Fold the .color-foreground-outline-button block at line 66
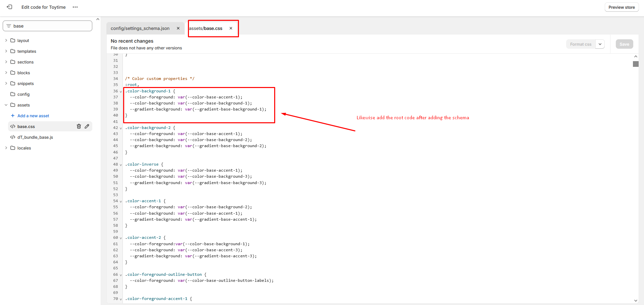 point(121,275)
